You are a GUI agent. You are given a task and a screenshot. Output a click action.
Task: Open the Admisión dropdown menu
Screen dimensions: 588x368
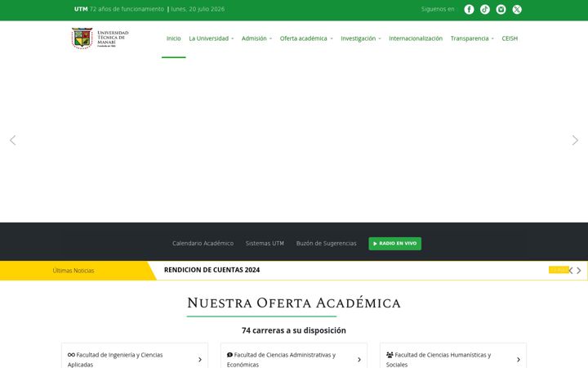[x=256, y=38]
